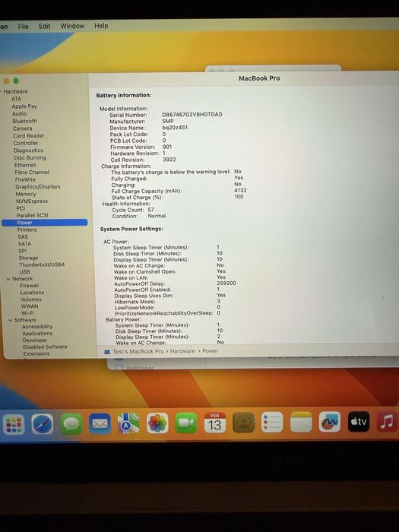Select FireWire in sidebar
399x532 pixels.
pyautogui.click(x=25, y=179)
